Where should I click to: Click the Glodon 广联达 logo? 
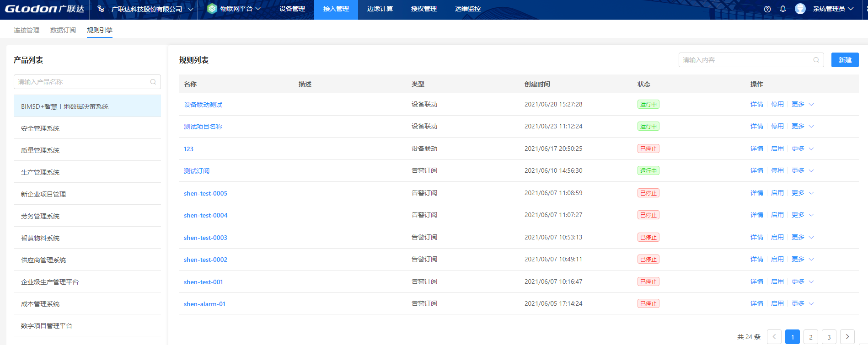click(44, 9)
